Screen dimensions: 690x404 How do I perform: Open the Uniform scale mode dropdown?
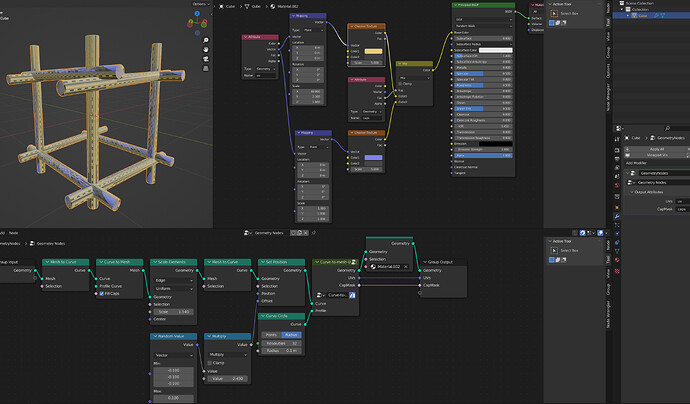tap(173, 289)
